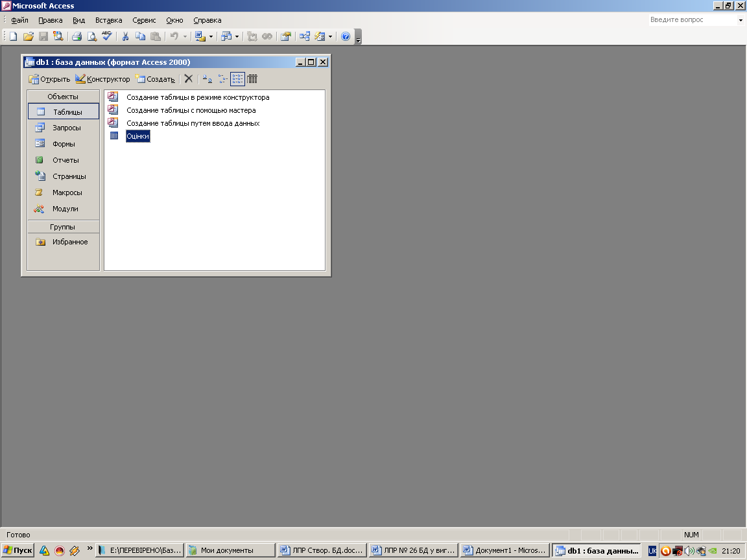Click the Print Preview icon
This screenshot has width=747, height=560.
click(x=91, y=36)
